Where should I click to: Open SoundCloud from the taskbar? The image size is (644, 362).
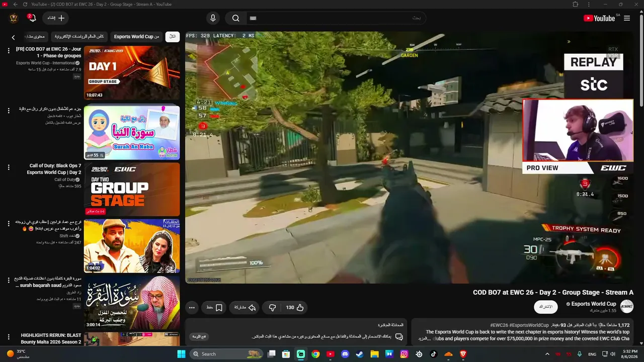(449, 354)
